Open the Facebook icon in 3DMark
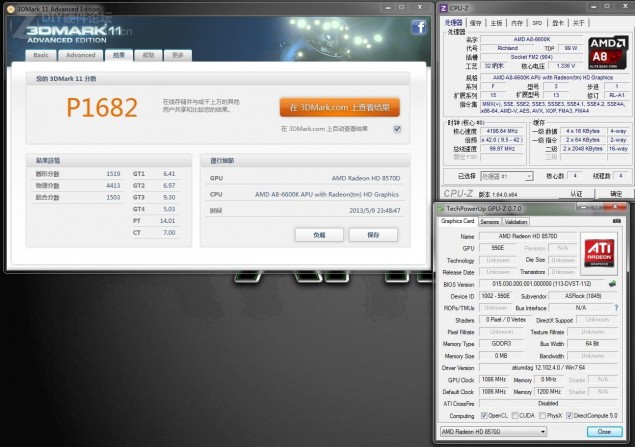Screen dimensions: 635x447 pyautogui.click(x=419, y=27)
